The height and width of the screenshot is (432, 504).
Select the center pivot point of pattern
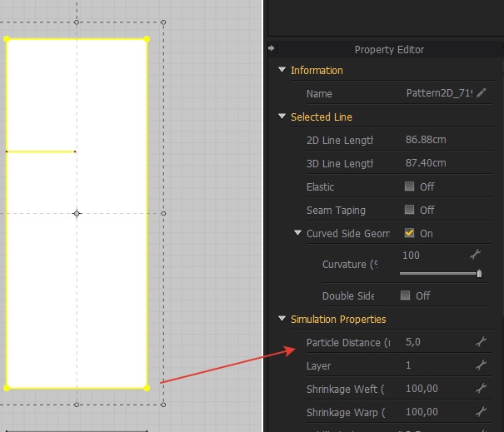pos(77,213)
